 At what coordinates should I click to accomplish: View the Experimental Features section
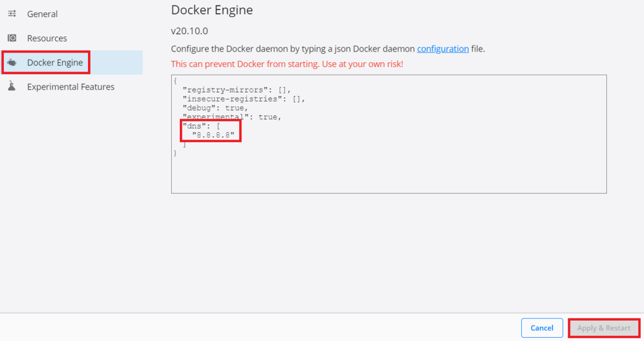(71, 86)
